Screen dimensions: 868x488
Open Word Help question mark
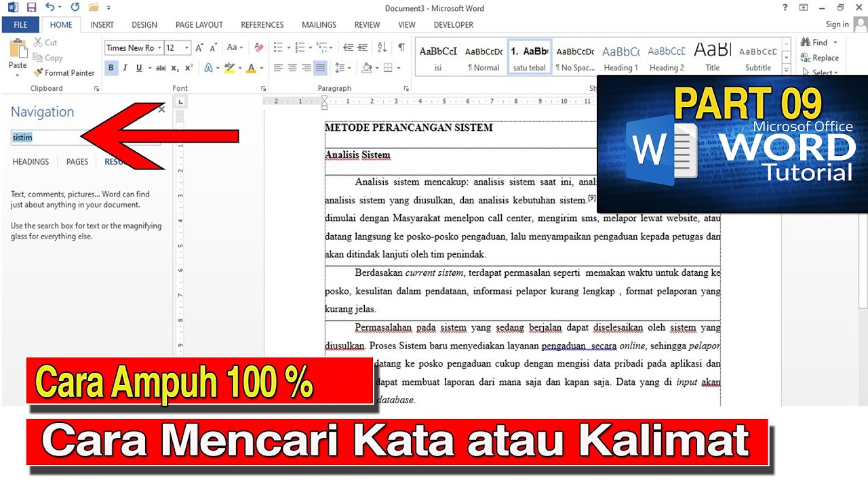coord(785,7)
